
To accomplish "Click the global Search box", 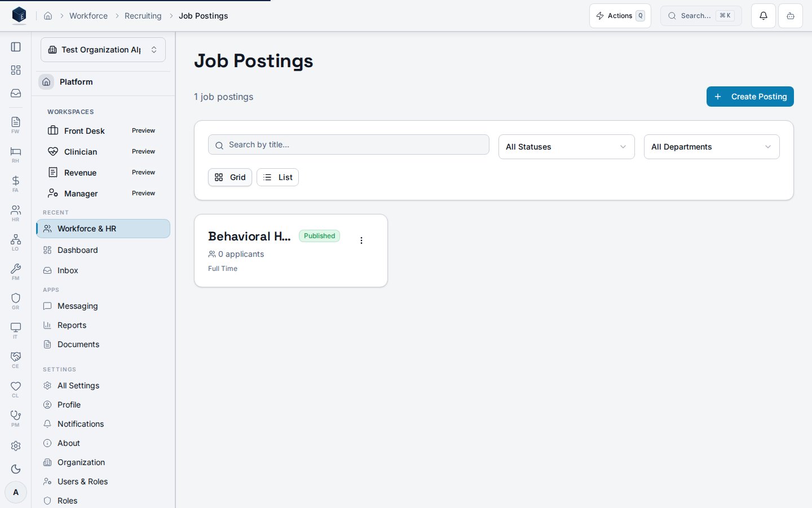I will click(x=701, y=16).
